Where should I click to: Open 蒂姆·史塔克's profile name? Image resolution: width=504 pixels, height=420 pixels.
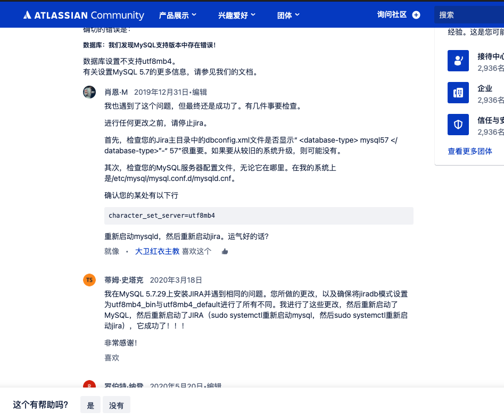click(x=124, y=280)
